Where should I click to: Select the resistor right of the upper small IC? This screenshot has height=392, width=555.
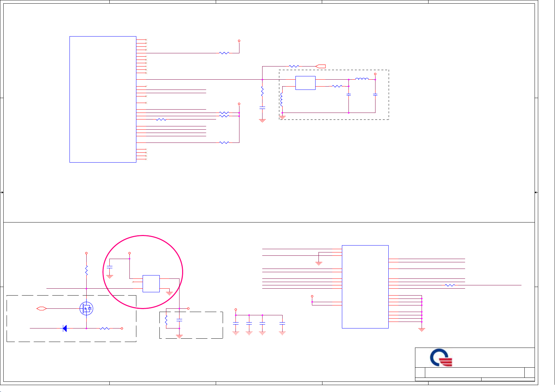(x=337, y=86)
